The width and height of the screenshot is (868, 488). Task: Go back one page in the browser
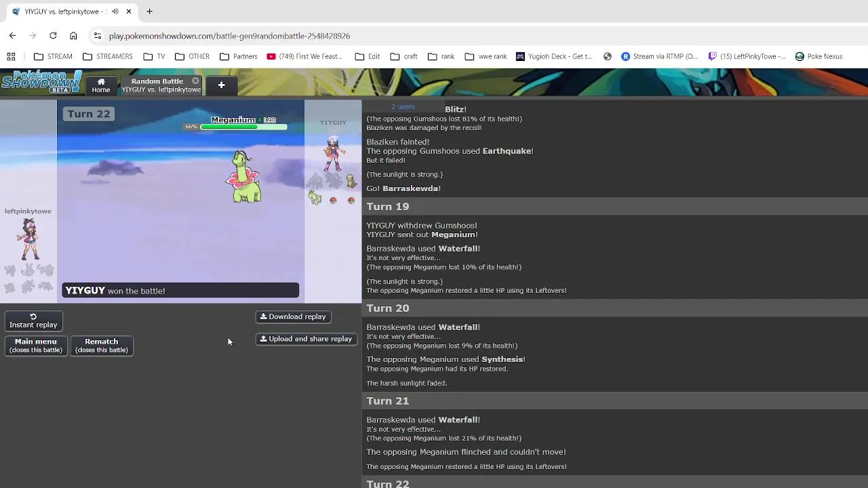(12, 36)
